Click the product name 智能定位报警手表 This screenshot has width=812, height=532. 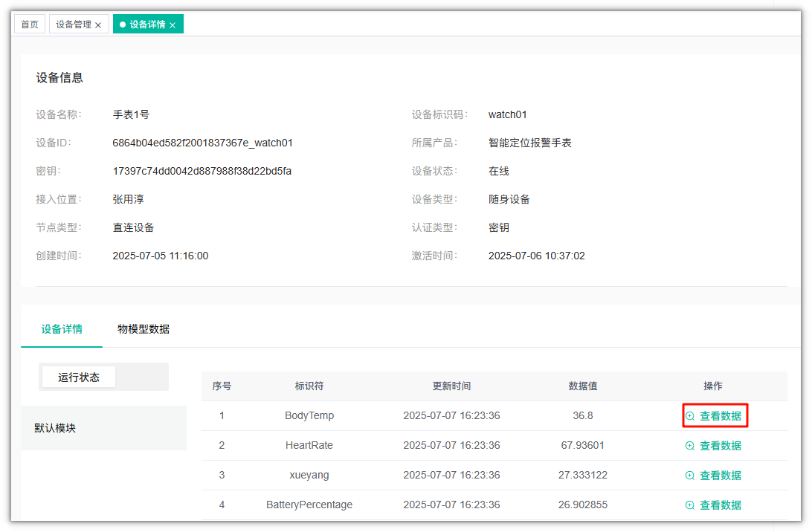point(529,143)
